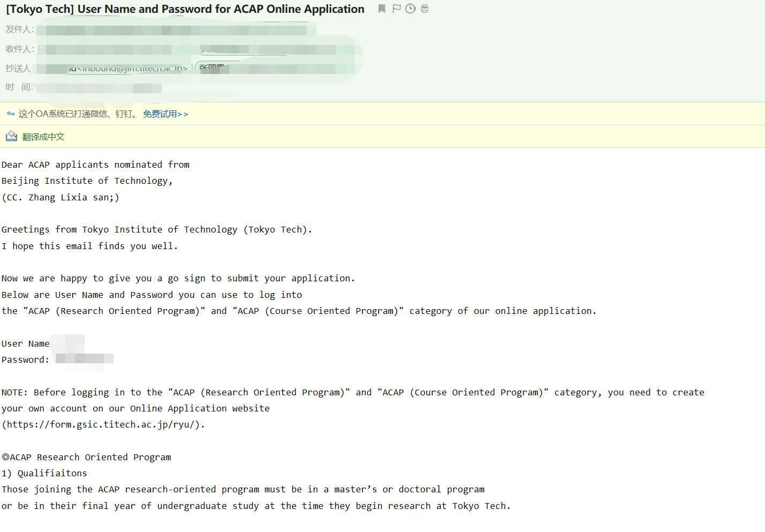Click 'Below are User Name and Password' line
Image resolution: width=765 pixels, height=532 pixels.
(x=152, y=295)
